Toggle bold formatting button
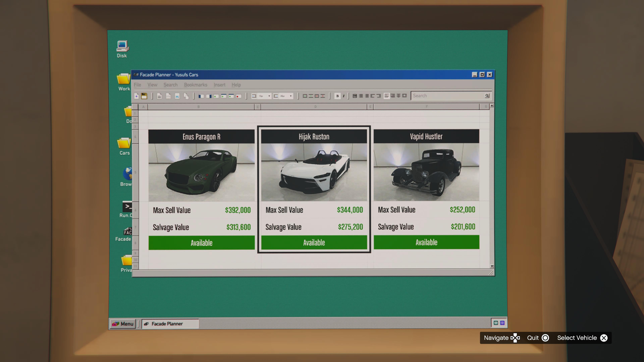This screenshot has width=644, height=362. (337, 96)
